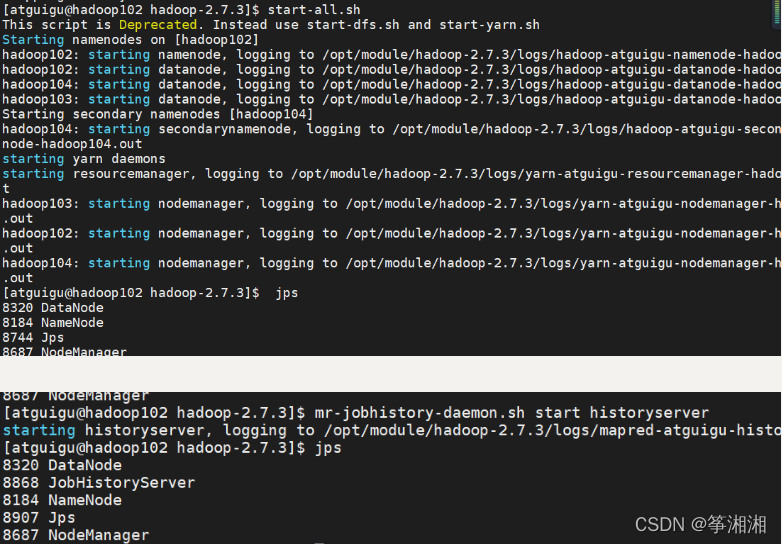Select the yellow word 'Deprecated'

point(158,25)
